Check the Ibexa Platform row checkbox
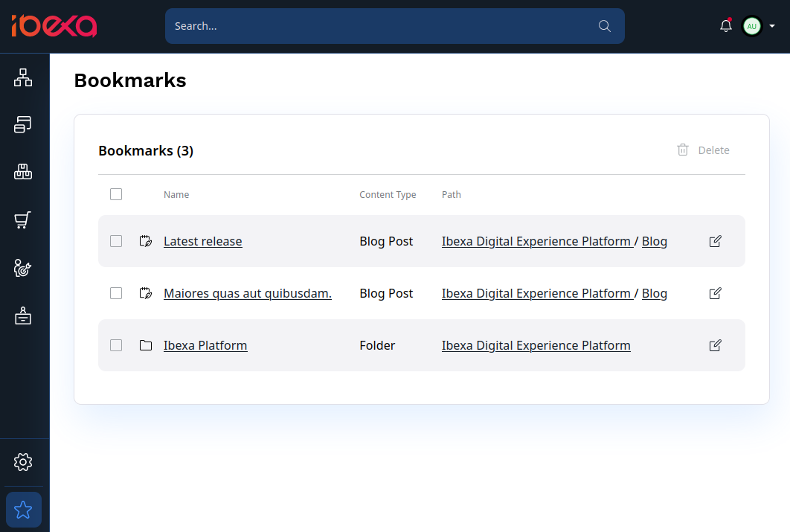The height and width of the screenshot is (532, 790). pyautogui.click(x=116, y=345)
